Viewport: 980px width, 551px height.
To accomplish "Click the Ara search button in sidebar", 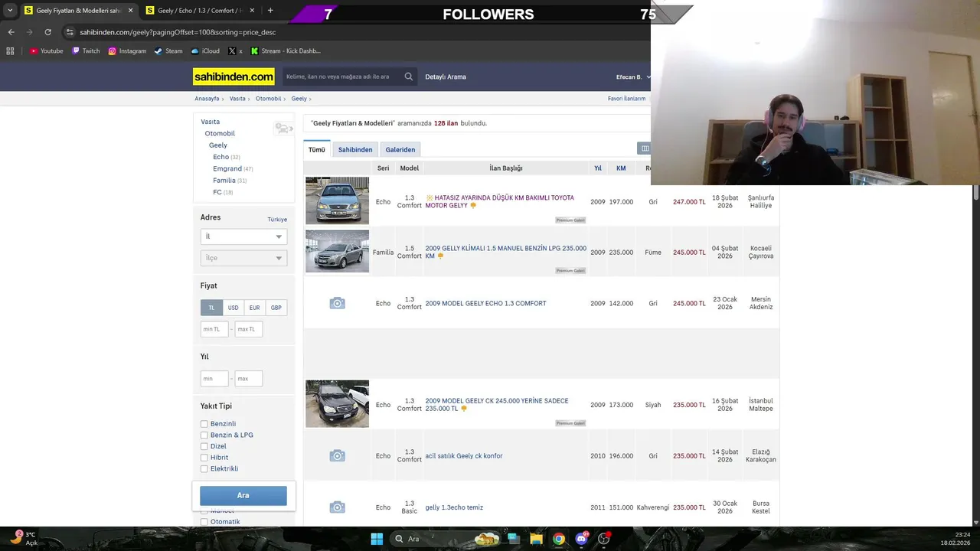I will (x=243, y=495).
